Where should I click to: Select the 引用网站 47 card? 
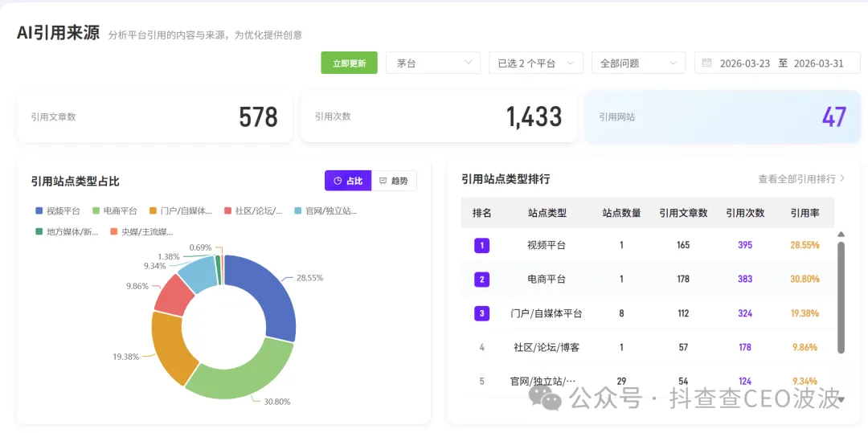pyautogui.click(x=723, y=116)
